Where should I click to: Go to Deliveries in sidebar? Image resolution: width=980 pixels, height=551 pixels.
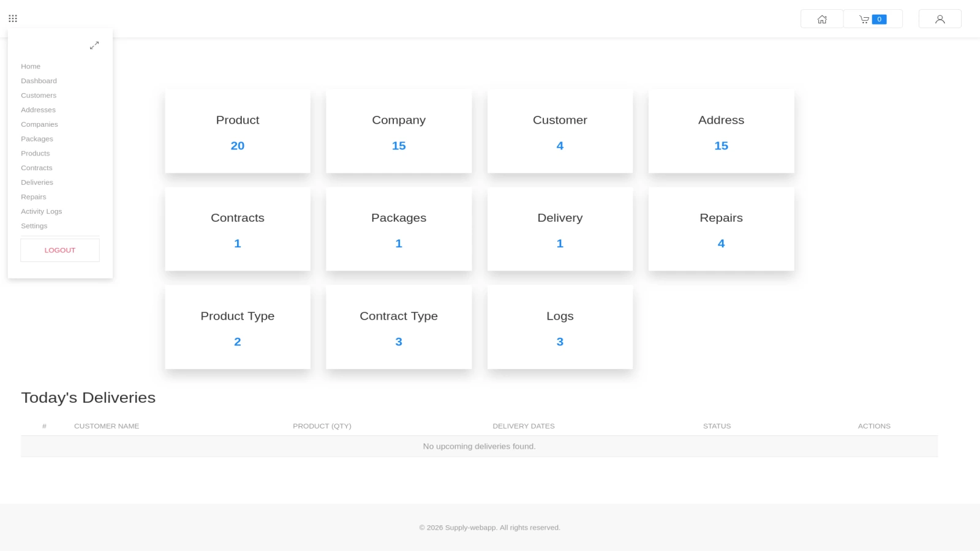37,182
